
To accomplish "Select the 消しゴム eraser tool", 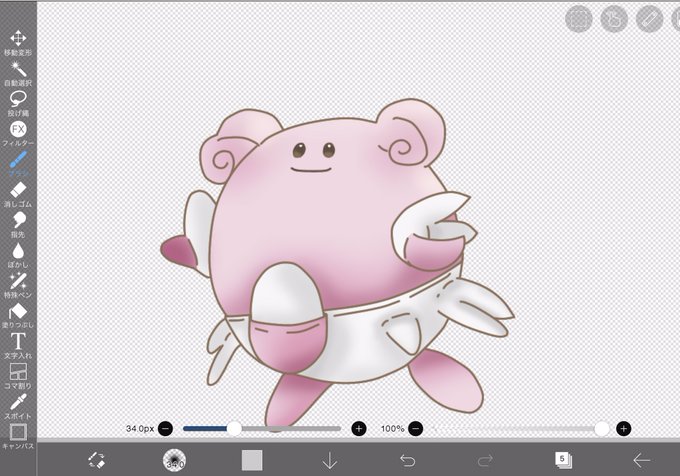I will [x=18, y=195].
